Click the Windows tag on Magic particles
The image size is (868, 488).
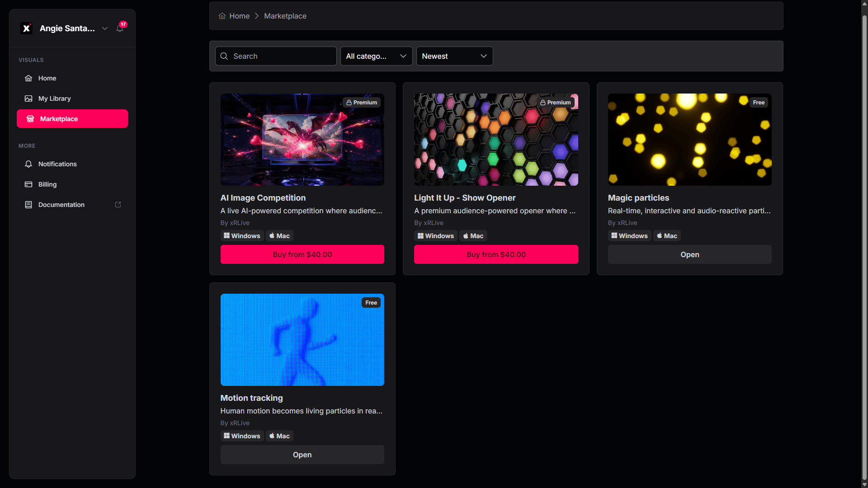coord(629,236)
